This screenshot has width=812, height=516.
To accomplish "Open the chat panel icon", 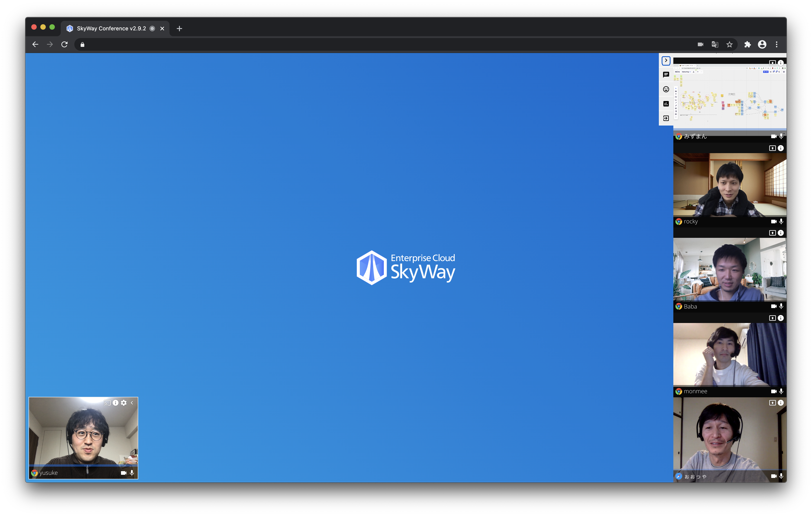I will pos(666,75).
